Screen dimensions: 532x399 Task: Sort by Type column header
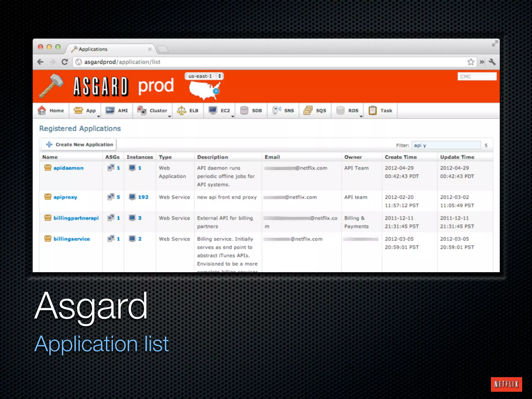pyautogui.click(x=165, y=157)
